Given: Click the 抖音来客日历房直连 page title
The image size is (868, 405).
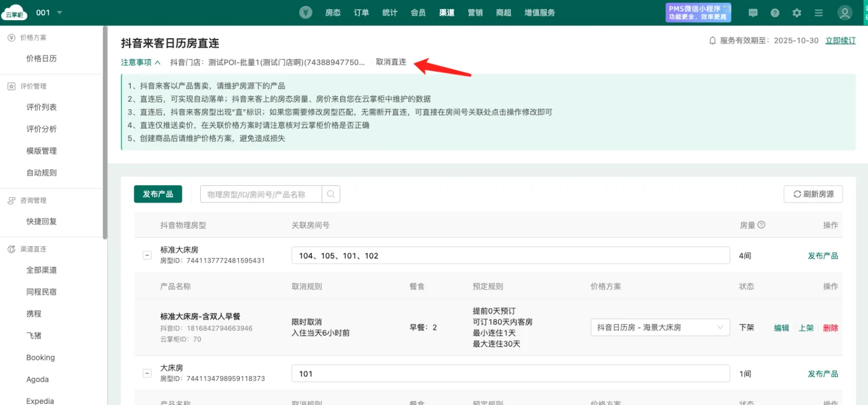Looking at the screenshot, I should click(x=170, y=43).
